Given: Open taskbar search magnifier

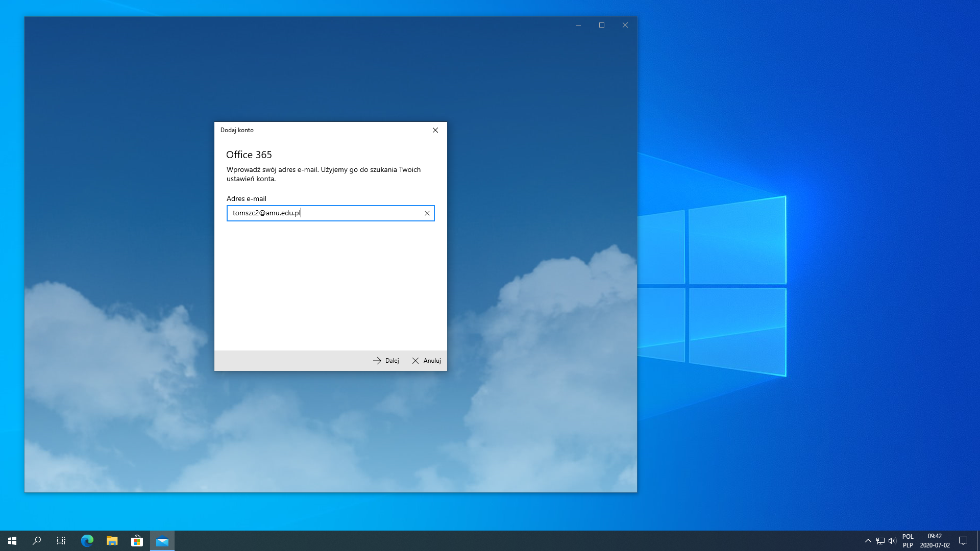Looking at the screenshot, I should pos(37,541).
